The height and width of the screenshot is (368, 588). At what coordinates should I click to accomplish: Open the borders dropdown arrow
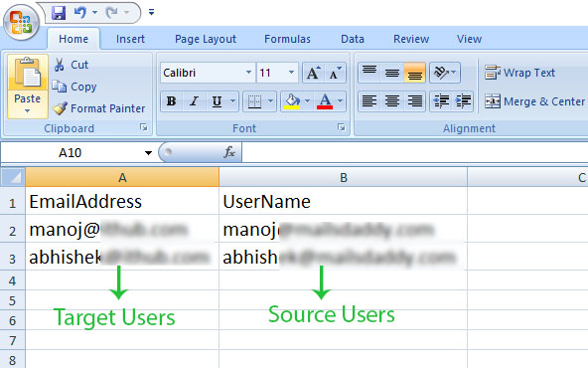(271, 101)
